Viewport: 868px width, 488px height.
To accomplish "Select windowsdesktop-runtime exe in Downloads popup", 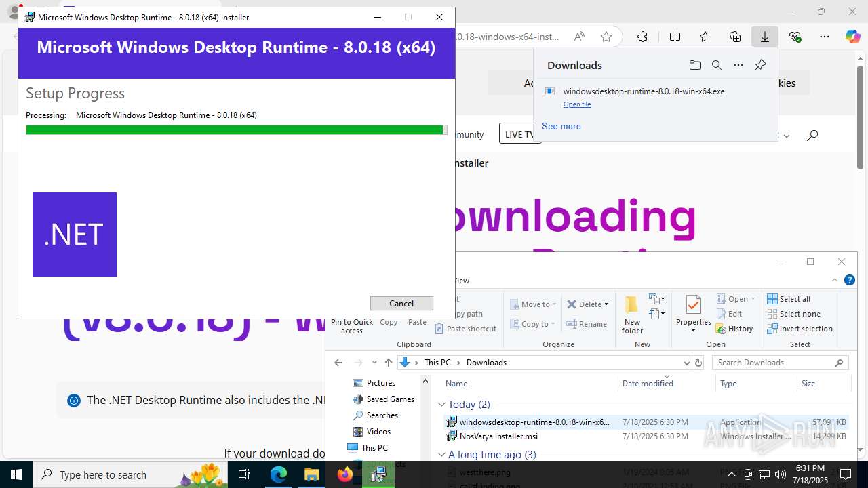I will pyautogui.click(x=644, y=91).
